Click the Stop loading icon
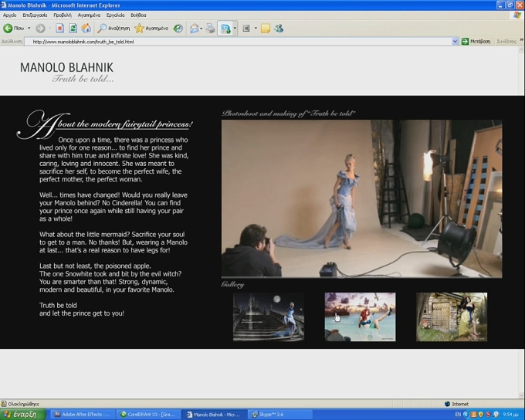 coord(59,29)
